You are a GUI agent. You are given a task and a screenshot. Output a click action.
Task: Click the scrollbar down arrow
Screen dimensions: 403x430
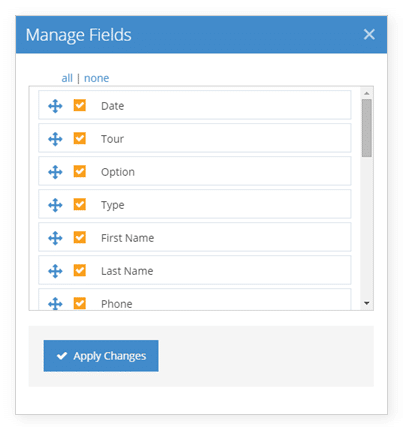click(367, 303)
